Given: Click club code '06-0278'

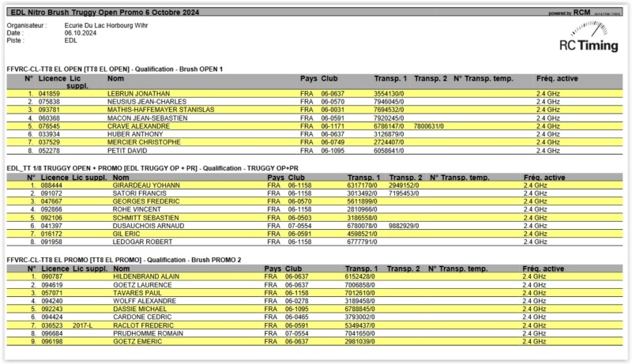Looking at the screenshot, I should coord(297,302).
